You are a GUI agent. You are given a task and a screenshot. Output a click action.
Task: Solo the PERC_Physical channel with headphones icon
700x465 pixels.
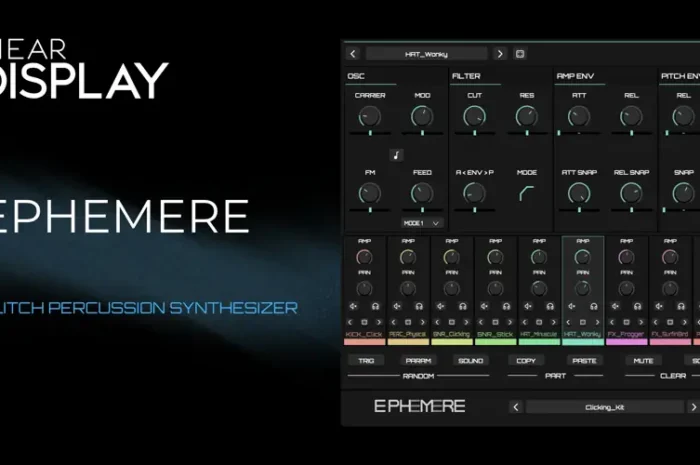click(419, 306)
